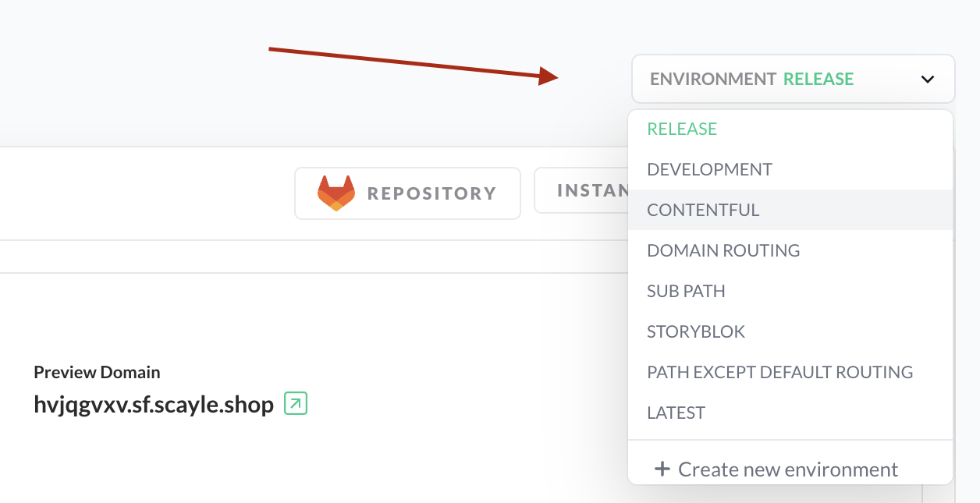Select RELEASE option in the dropdown list
Screen dimensions: 980x503
point(682,129)
